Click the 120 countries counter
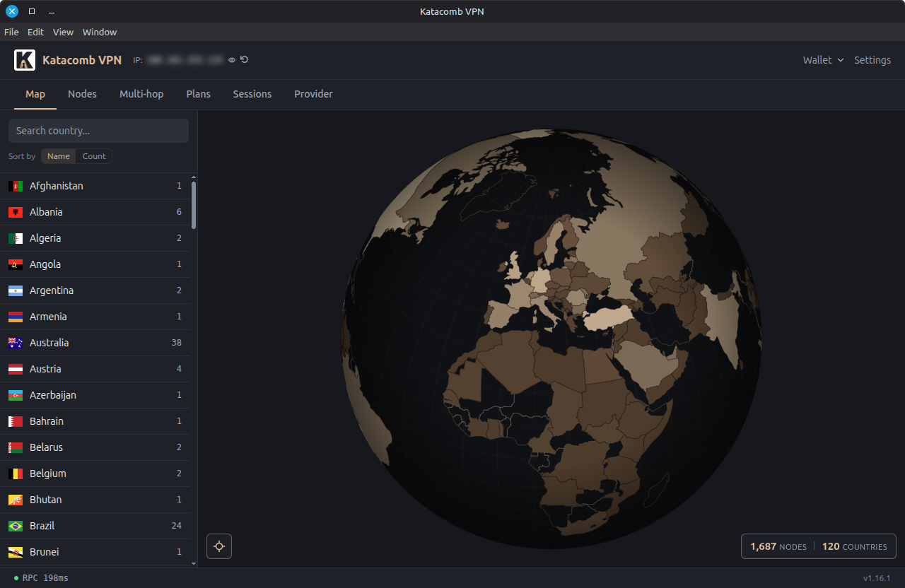The height and width of the screenshot is (588, 905). (x=854, y=547)
